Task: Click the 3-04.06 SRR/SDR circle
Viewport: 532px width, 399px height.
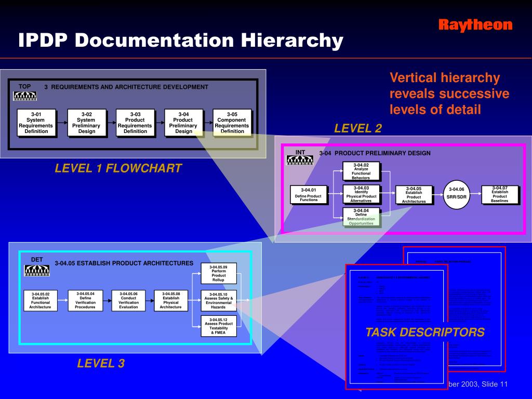Action: [x=457, y=194]
